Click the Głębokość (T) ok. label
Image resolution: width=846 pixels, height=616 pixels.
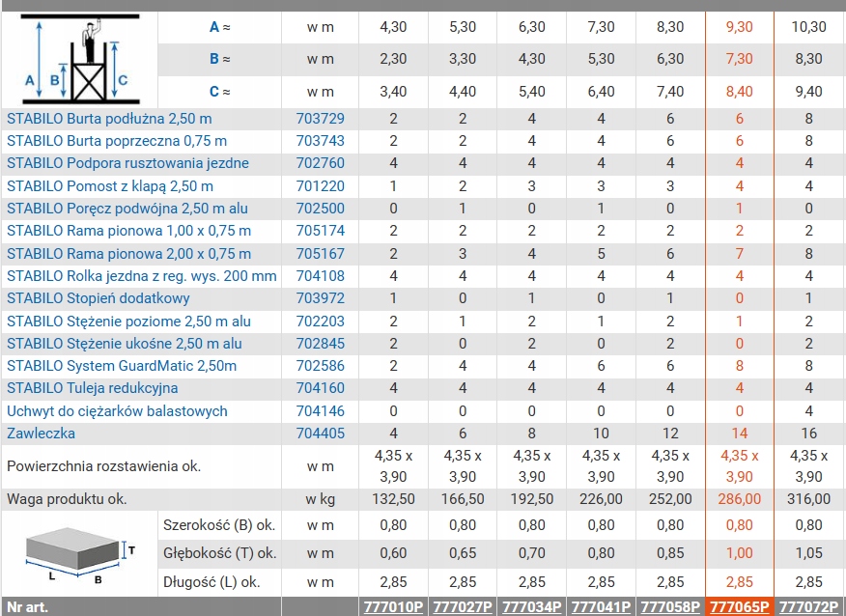click(219, 553)
